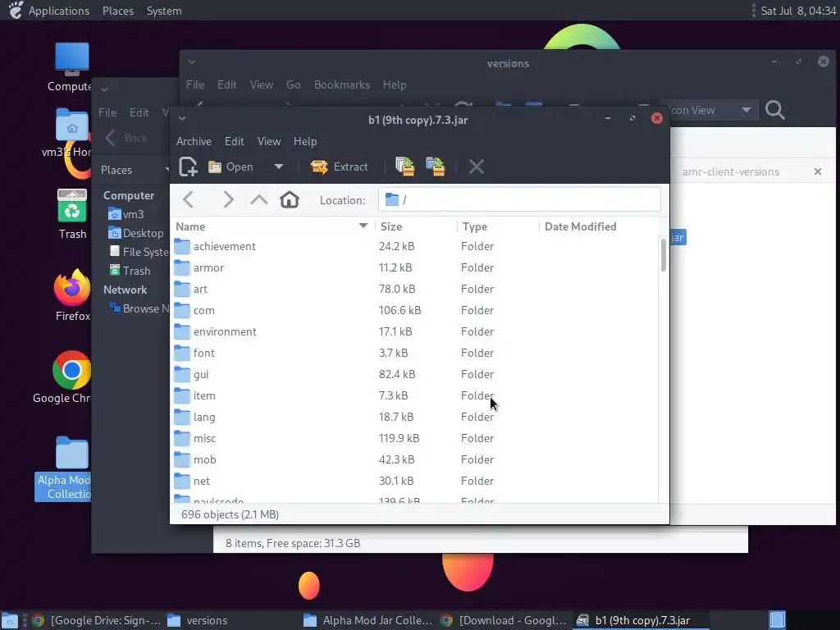
Task: Click the archive list vertical scrollbar
Action: (663, 255)
